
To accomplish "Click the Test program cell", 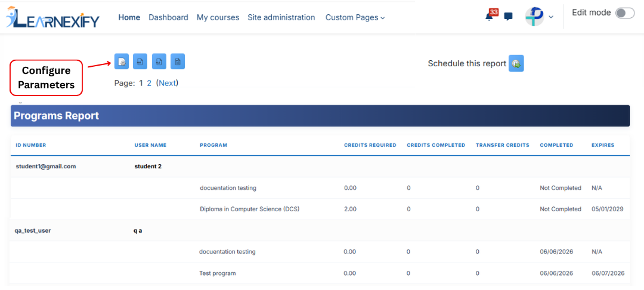I will point(218,273).
